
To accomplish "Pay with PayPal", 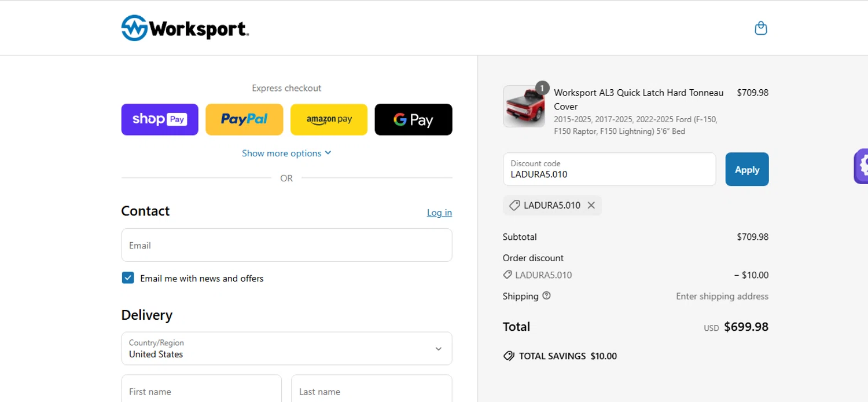I will coord(244,119).
